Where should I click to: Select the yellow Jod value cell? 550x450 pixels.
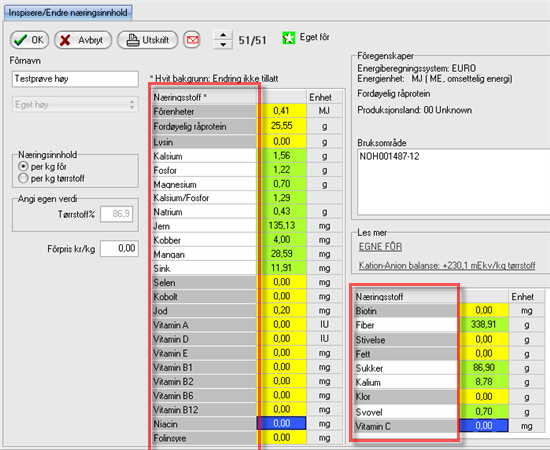tap(282, 310)
